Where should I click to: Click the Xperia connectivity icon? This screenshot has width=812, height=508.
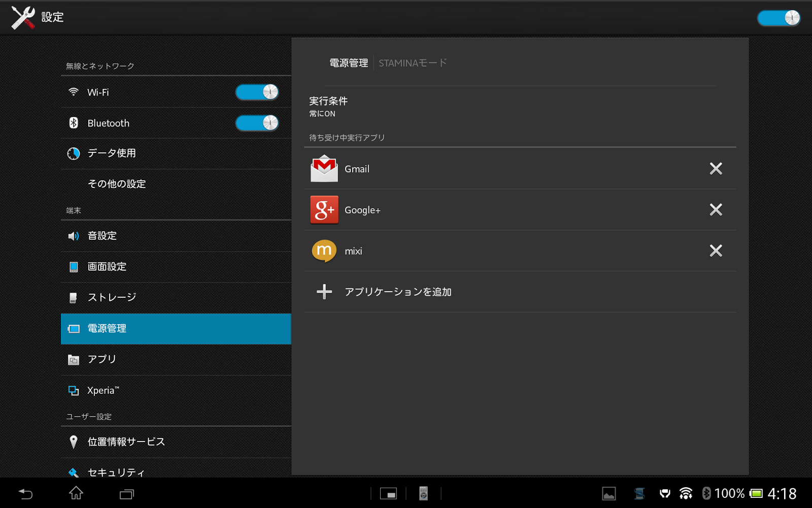point(74,390)
